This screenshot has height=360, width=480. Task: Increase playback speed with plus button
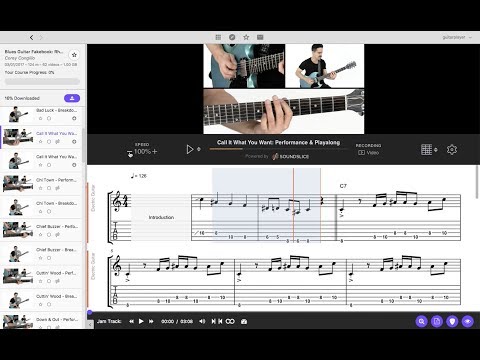pos(154,152)
